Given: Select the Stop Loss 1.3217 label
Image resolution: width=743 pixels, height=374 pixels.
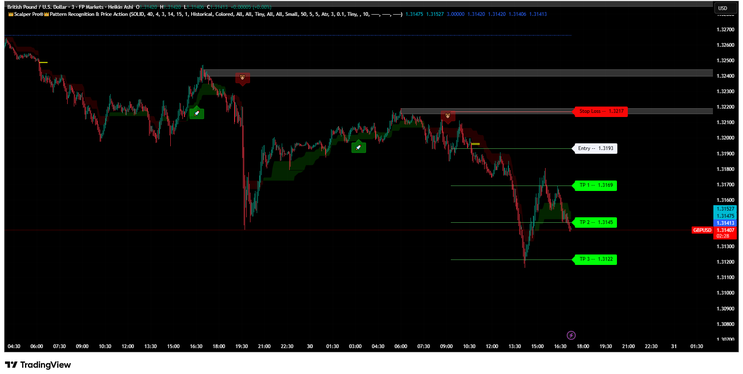Looking at the screenshot, I should pyautogui.click(x=600, y=112).
